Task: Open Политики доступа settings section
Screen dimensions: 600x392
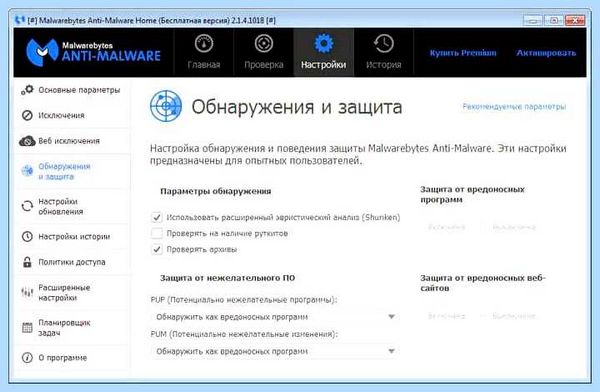Action: click(72, 262)
